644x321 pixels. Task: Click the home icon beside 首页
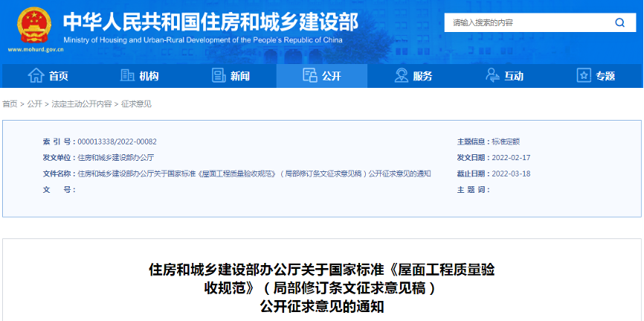[36, 75]
